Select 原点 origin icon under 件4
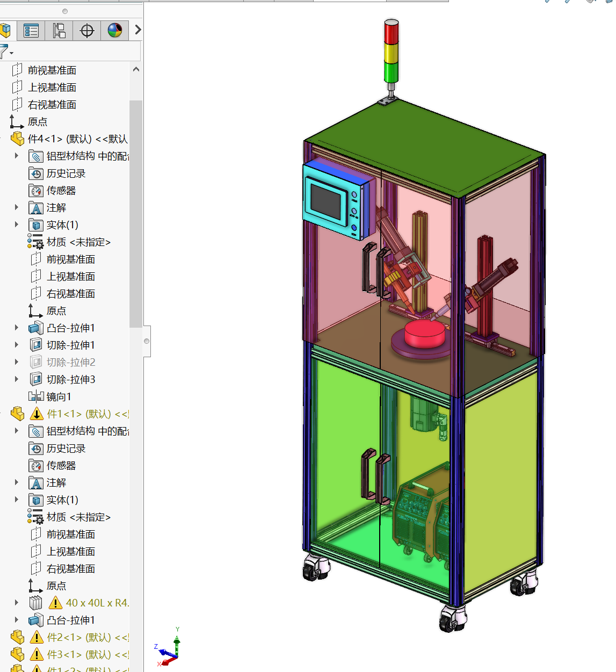 [35, 311]
